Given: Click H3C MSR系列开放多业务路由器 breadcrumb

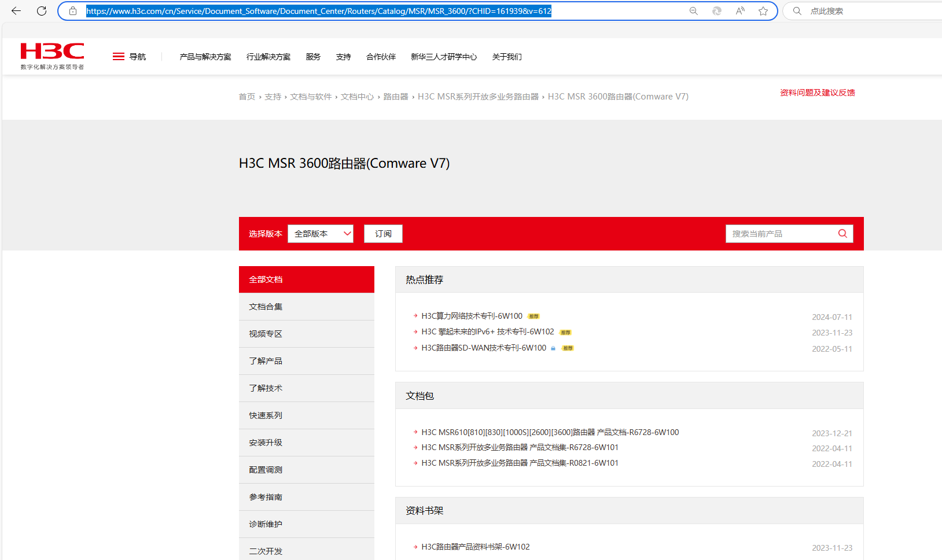Looking at the screenshot, I should pyautogui.click(x=479, y=97).
